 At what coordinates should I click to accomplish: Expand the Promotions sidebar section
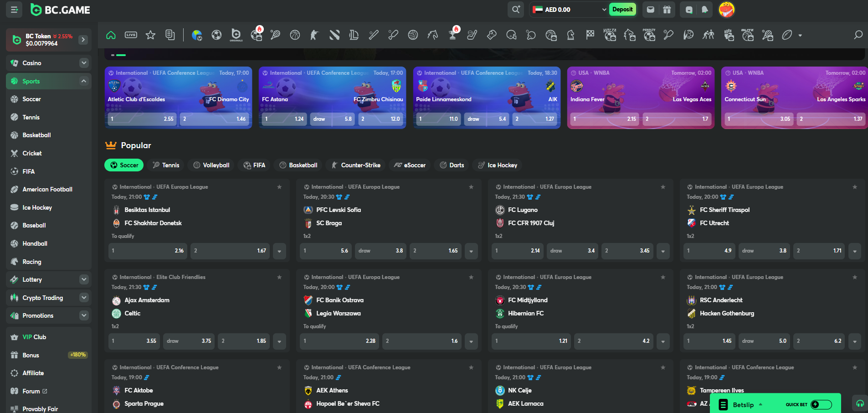point(84,315)
